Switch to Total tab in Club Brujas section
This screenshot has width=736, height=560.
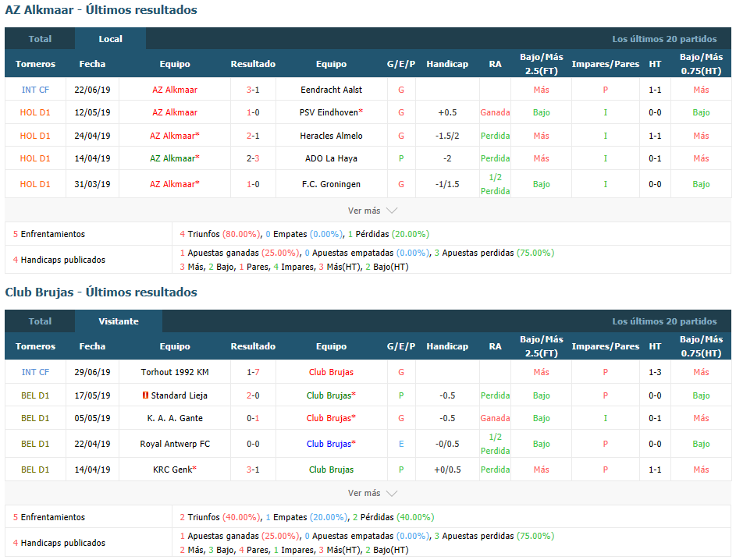tap(40, 321)
